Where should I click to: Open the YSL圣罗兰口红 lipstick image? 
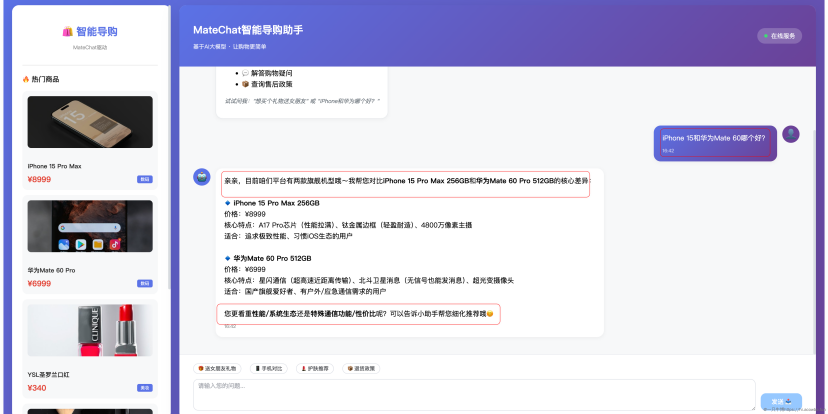90,330
